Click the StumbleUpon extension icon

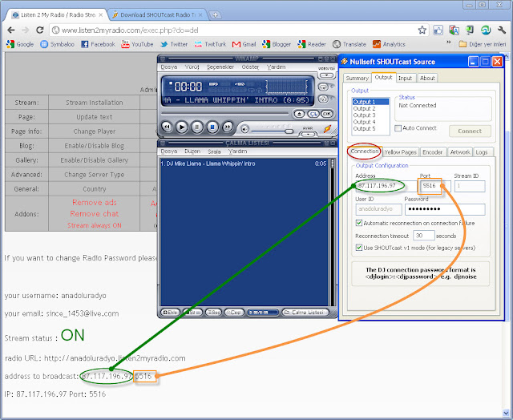click(486, 30)
